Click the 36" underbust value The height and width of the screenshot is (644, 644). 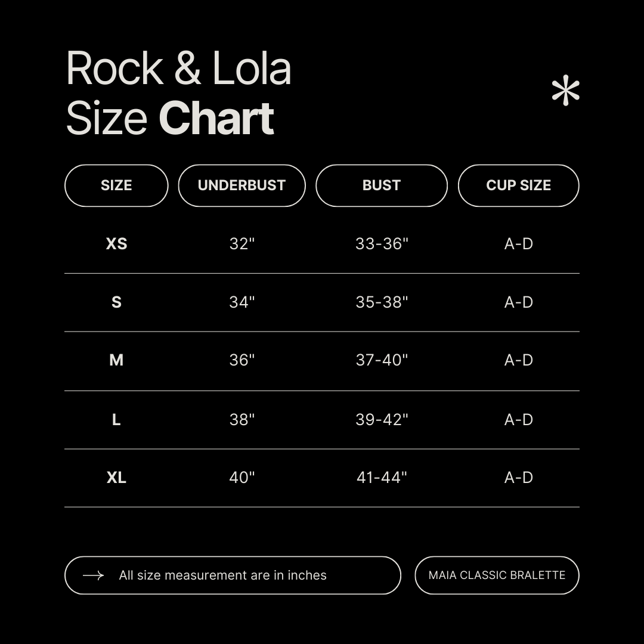tap(241, 360)
